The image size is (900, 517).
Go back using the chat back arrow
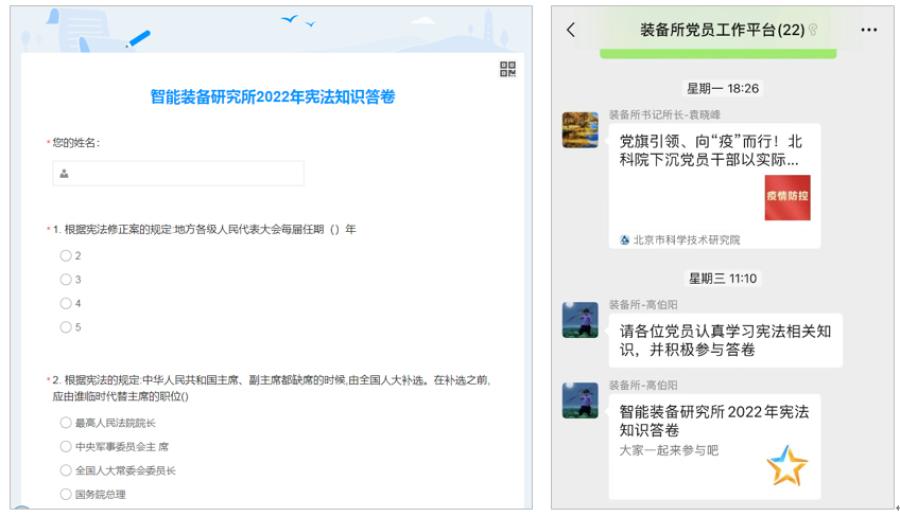571,30
